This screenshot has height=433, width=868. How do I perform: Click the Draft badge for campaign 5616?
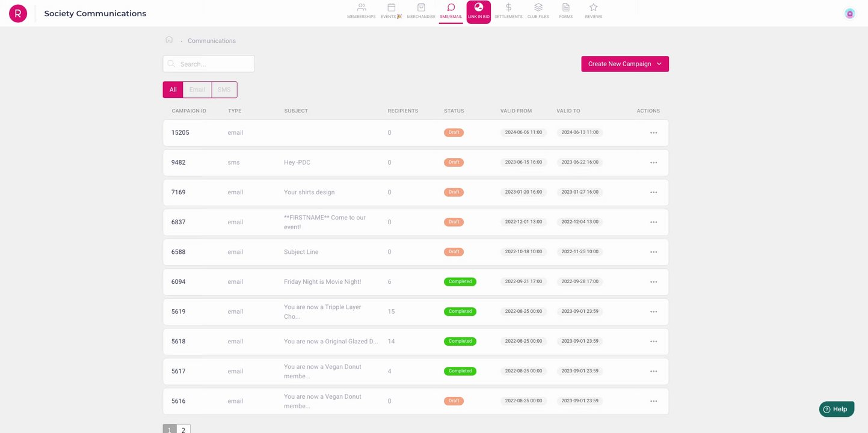click(454, 401)
